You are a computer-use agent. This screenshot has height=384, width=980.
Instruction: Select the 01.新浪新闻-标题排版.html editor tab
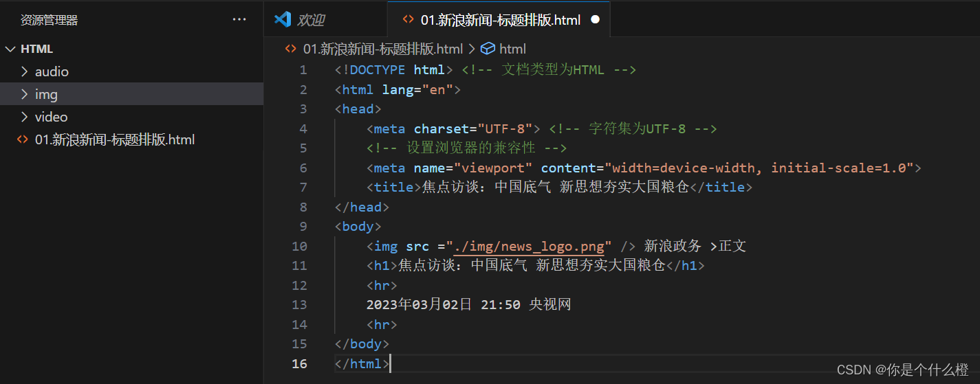(499, 19)
